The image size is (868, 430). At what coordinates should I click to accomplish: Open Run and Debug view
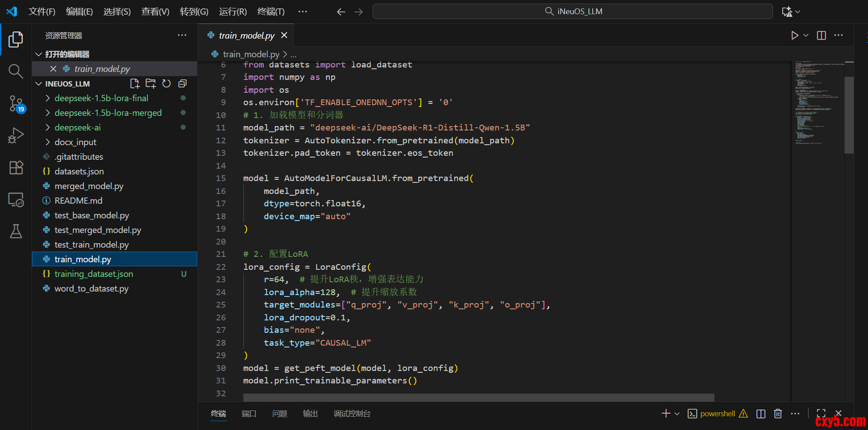(x=16, y=135)
